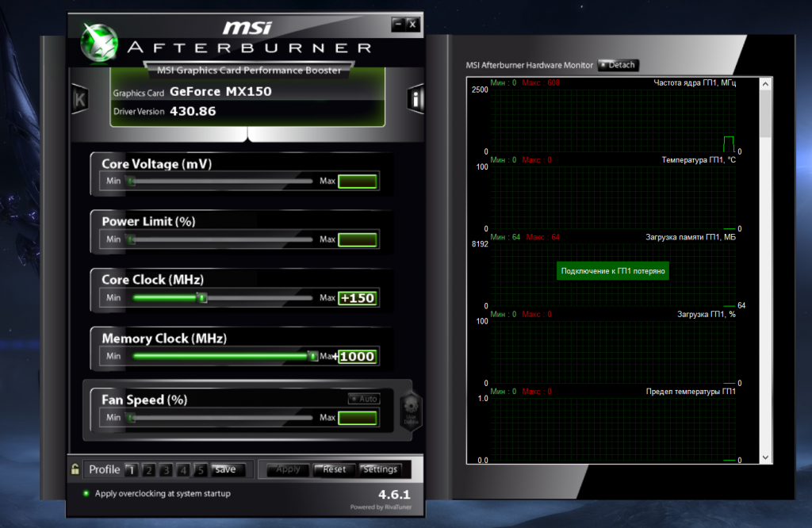Open Afterburner Settings

[x=379, y=469]
